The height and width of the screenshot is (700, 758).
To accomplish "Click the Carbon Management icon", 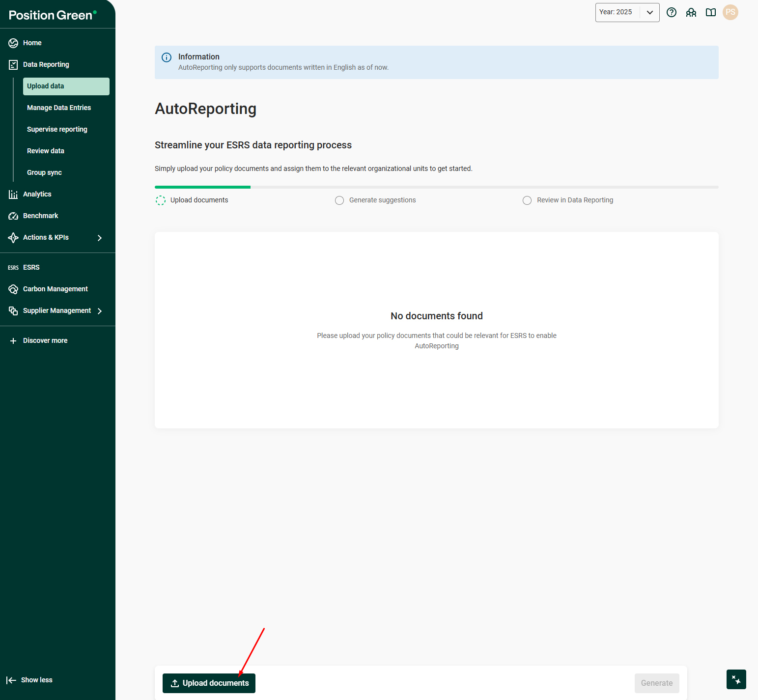I will 13,289.
